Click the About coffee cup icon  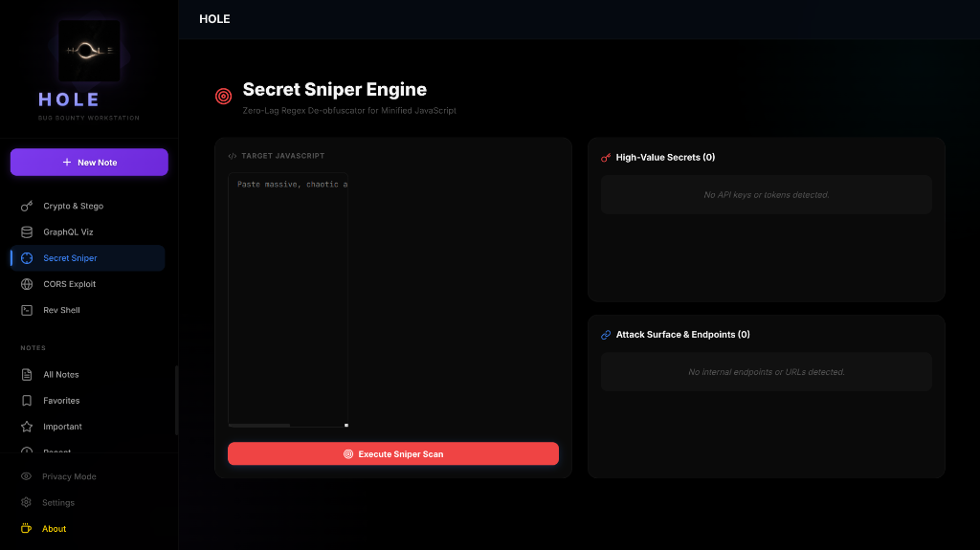(x=26, y=529)
